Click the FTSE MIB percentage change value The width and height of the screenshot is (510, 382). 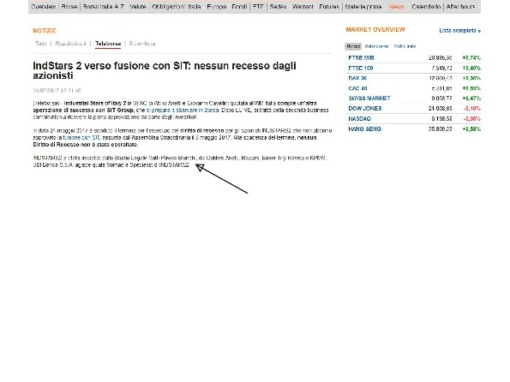(471, 58)
